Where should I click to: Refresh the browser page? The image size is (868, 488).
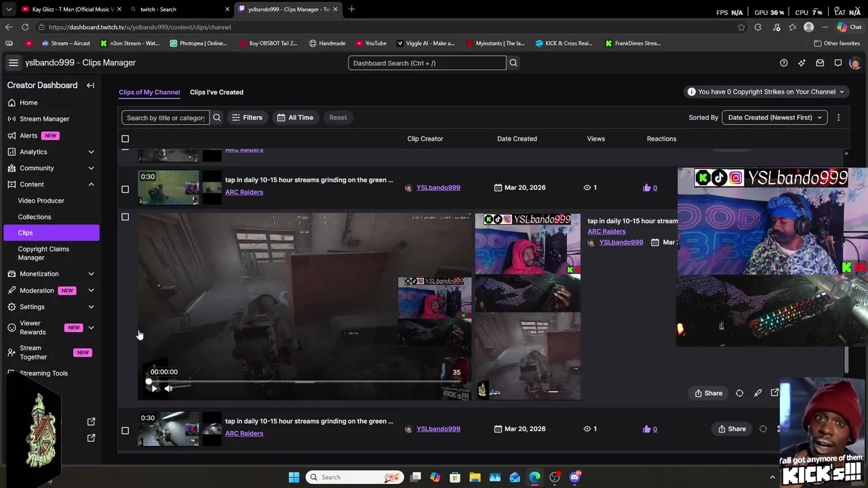tap(25, 27)
